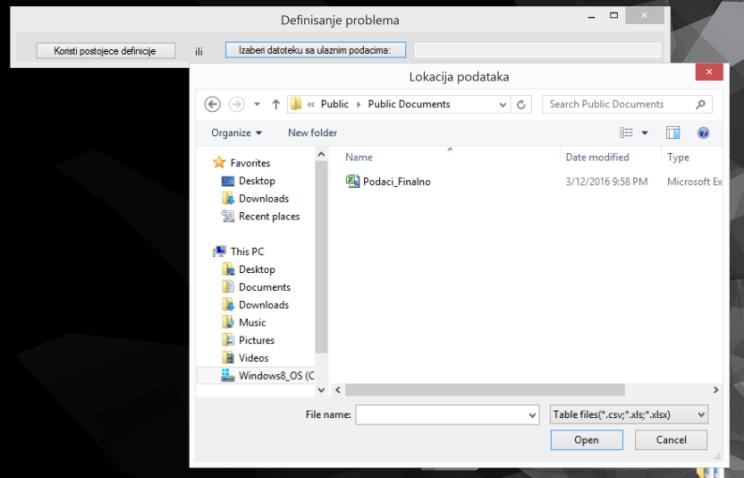Click the Cancel button
Viewport: 744px width, 478px height.
click(x=671, y=440)
